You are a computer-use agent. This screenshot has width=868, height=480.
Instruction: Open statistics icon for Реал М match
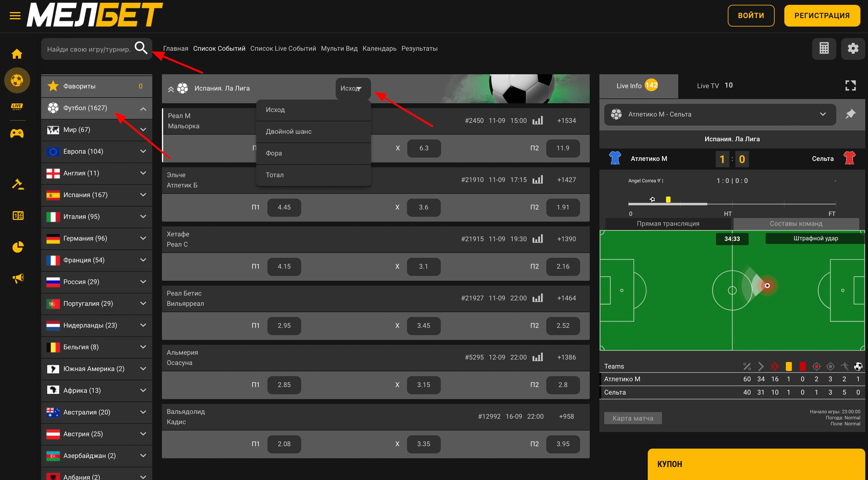click(x=537, y=120)
